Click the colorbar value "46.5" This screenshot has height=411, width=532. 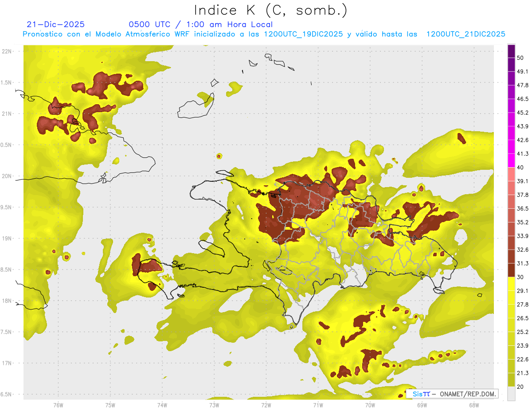[523, 99]
